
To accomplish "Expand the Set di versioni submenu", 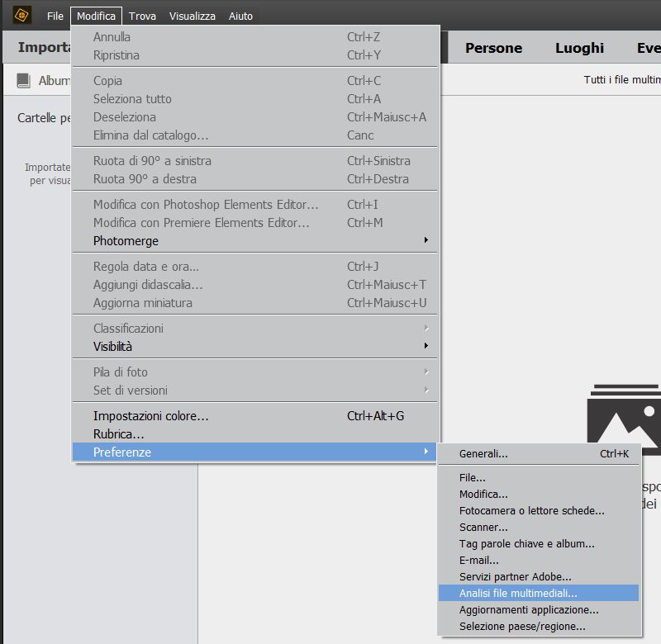I will tap(255, 391).
